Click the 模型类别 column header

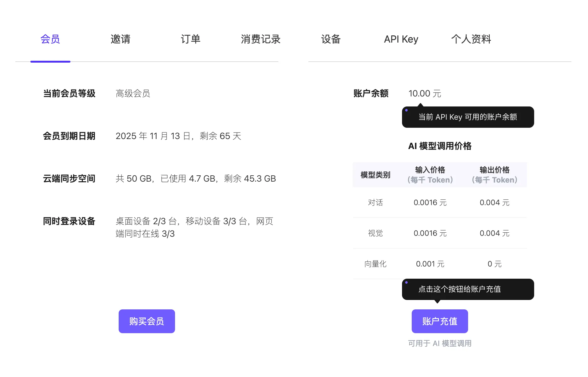click(x=375, y=175)
